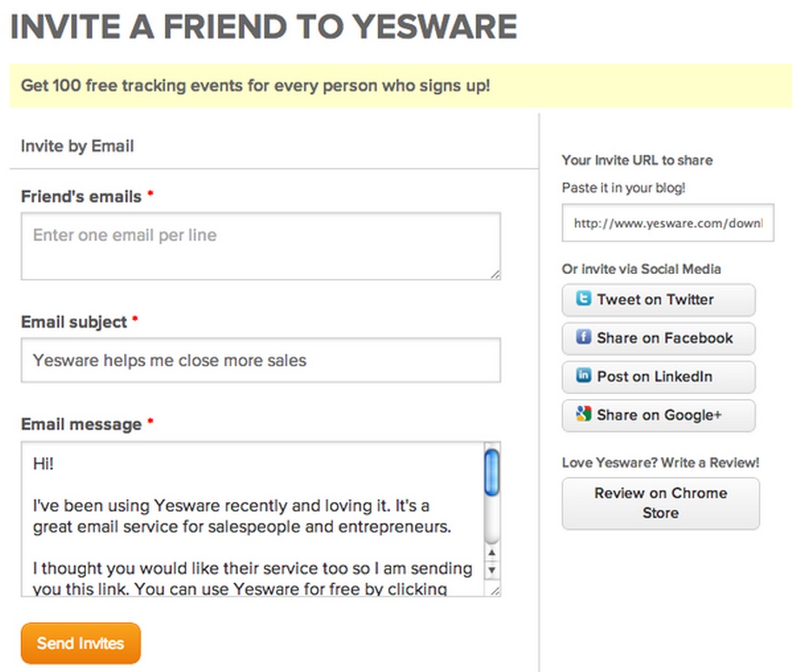Click the Friend's emails box resize handle
The width and height of the screenshot is (807, 672).
coord(495,274)
